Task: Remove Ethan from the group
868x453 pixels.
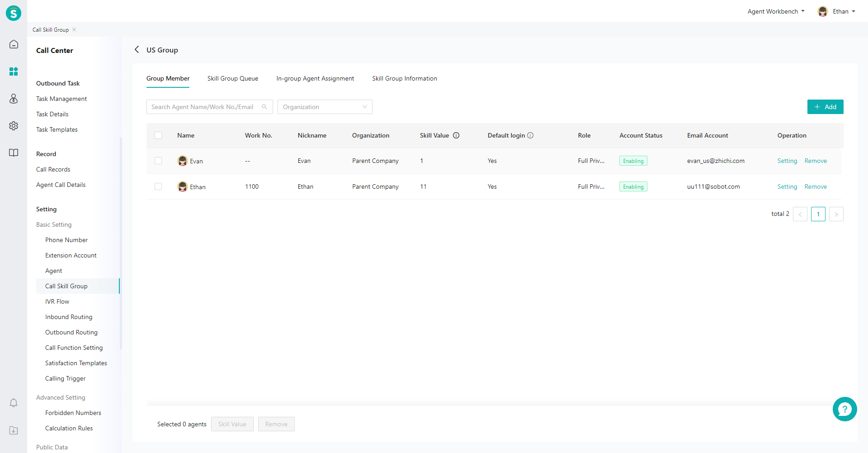Action: click(816, 186)
